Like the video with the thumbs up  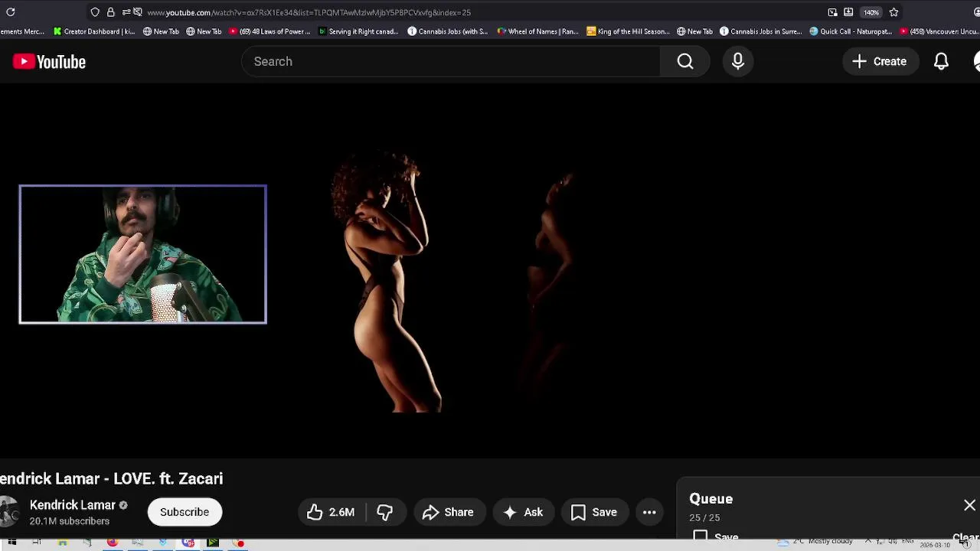332,512
